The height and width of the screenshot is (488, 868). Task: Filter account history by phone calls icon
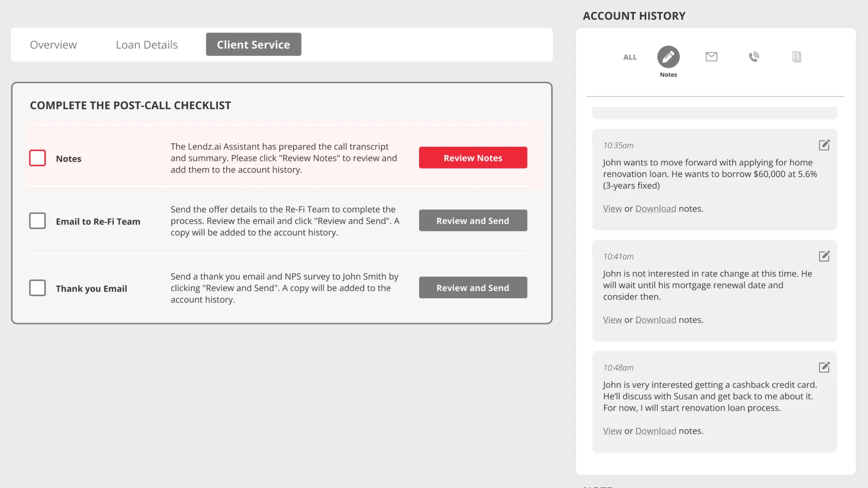[754, 57]
